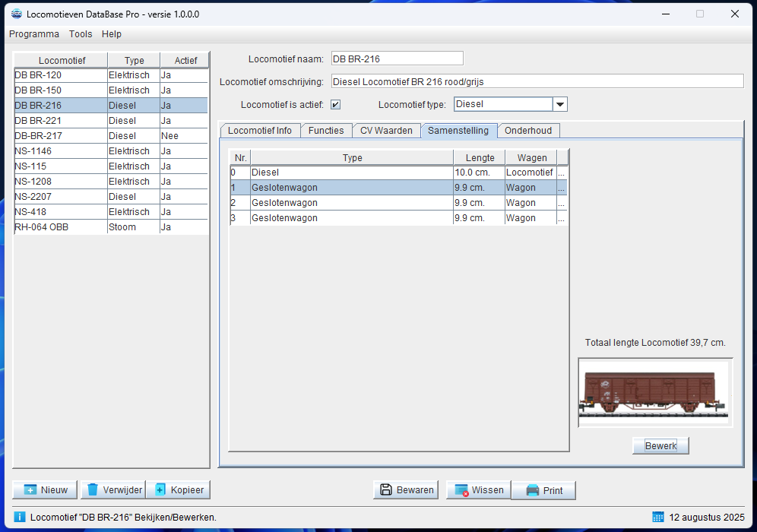757x532 pixels.
Task: Click the Locomotief column header
Action: pyautogui.click(x=62, y=60)
